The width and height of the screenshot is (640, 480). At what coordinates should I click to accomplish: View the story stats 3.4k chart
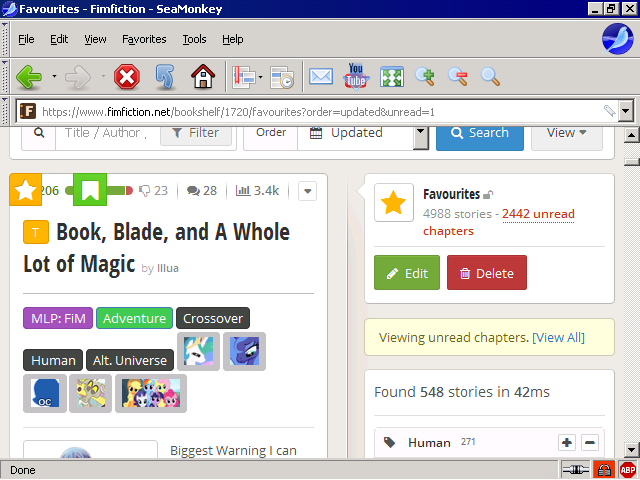pos(258,191)
